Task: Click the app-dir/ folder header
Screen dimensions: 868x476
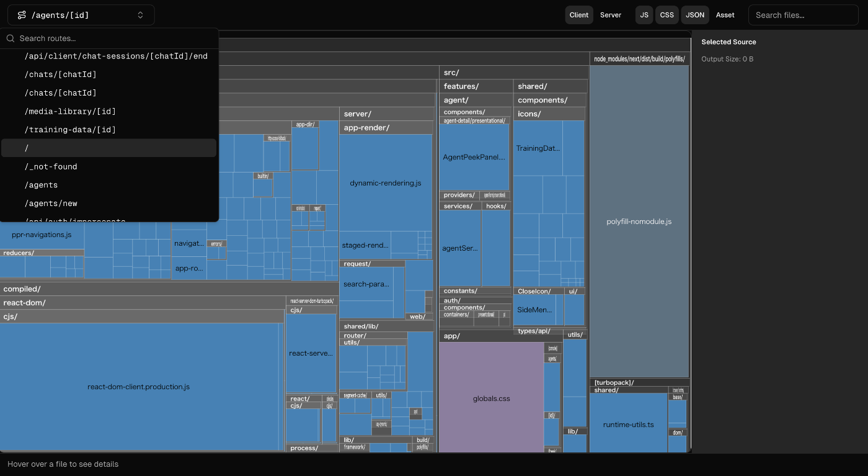Action: tap(305, 124)
